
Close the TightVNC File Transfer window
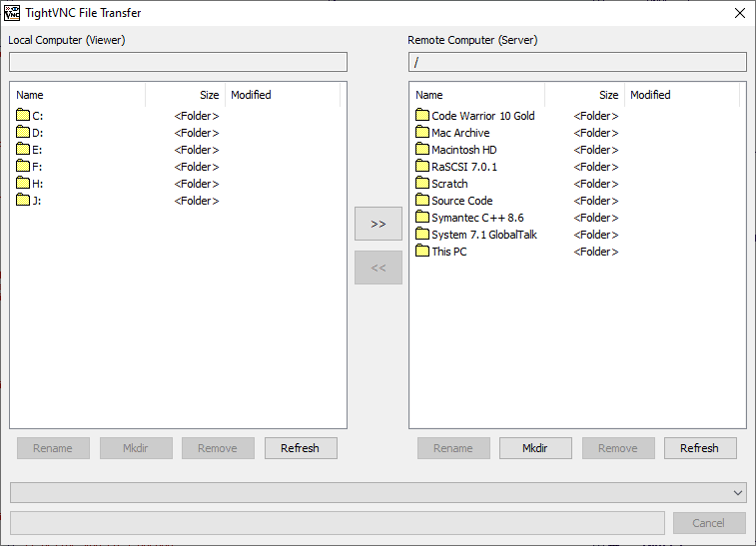click(x=740, y=13)
